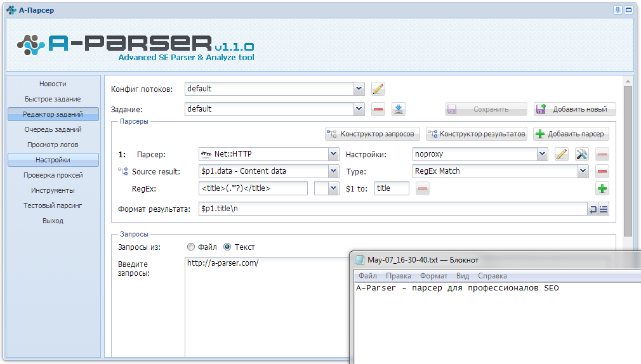The image size is (641, 364).
Task: Click the Notepad text 'A-Parser - парсер для профессионалов SEO'
Action: (457, 288)
